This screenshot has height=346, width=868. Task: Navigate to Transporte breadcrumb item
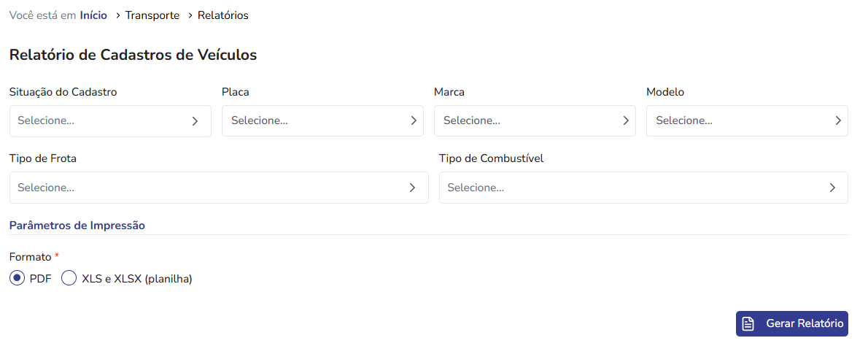pyautogui.click(x=152, y=15)
